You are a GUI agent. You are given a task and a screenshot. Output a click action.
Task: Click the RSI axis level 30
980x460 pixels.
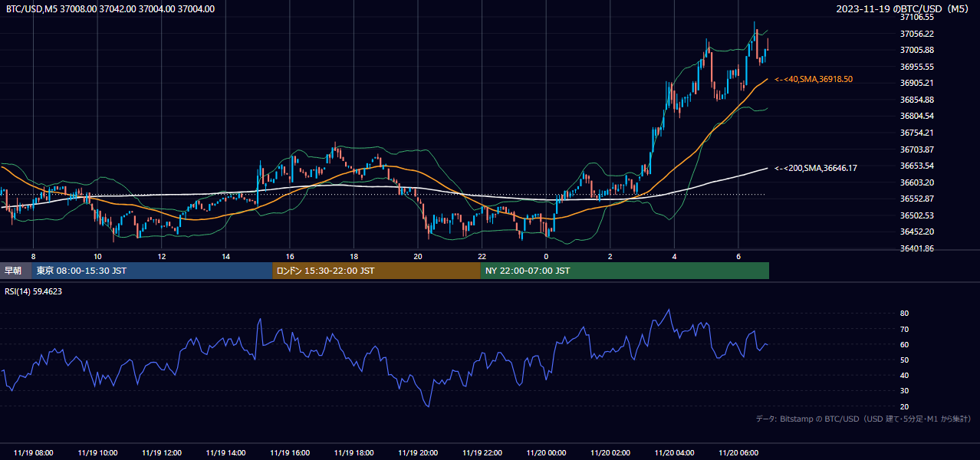click(x=905, y=391)
